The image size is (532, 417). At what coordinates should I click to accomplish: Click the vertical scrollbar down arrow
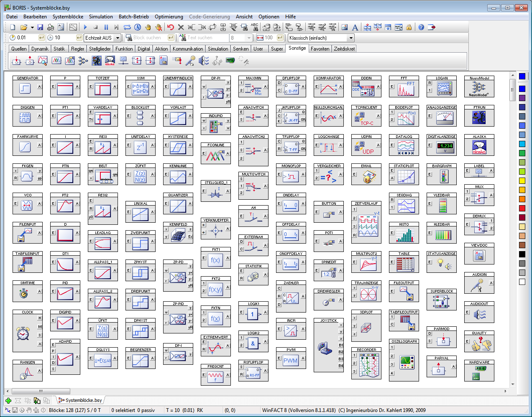pyautogui.click(x=513, y=384)
